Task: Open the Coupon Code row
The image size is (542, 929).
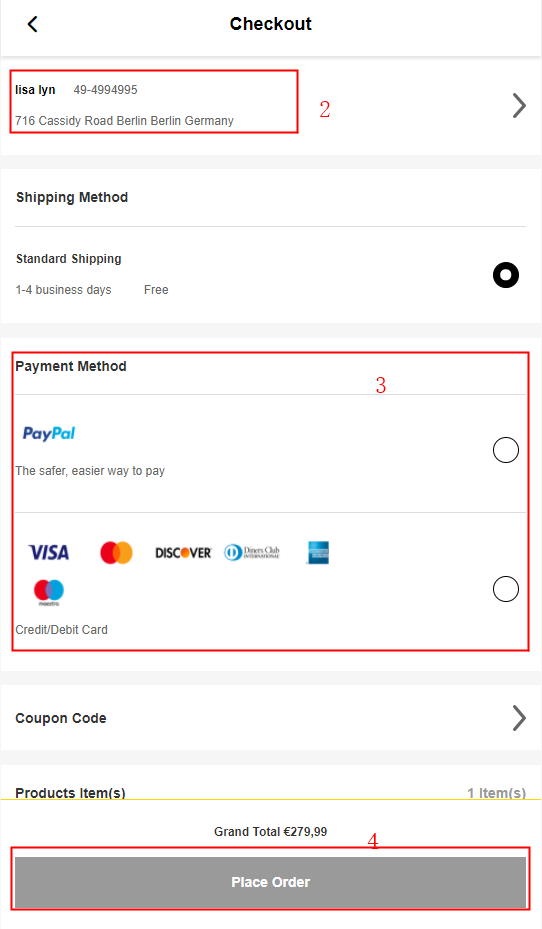Action: [x=271, y=718]
